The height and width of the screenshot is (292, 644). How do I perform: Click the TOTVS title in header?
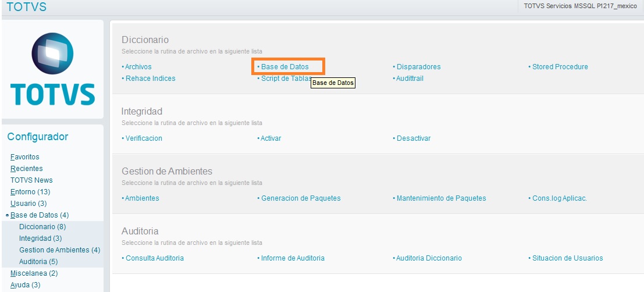point(27,7)
